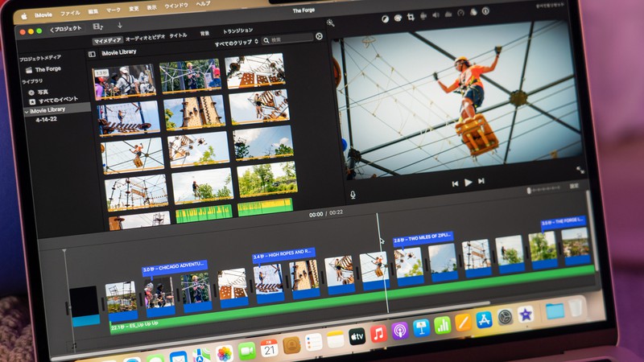644x362 pixels.
Task: Open the 編集 menu
Action: point(93,11)
